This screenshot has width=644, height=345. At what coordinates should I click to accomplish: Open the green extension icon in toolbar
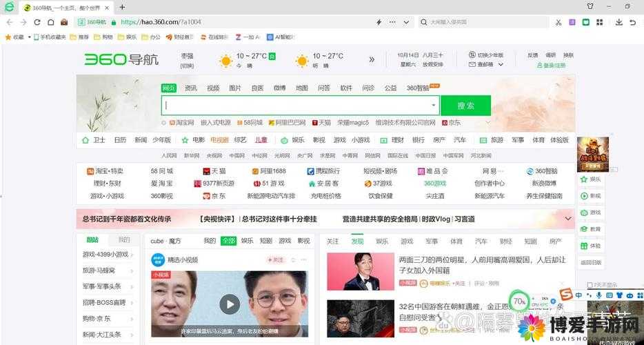point(586,22)
